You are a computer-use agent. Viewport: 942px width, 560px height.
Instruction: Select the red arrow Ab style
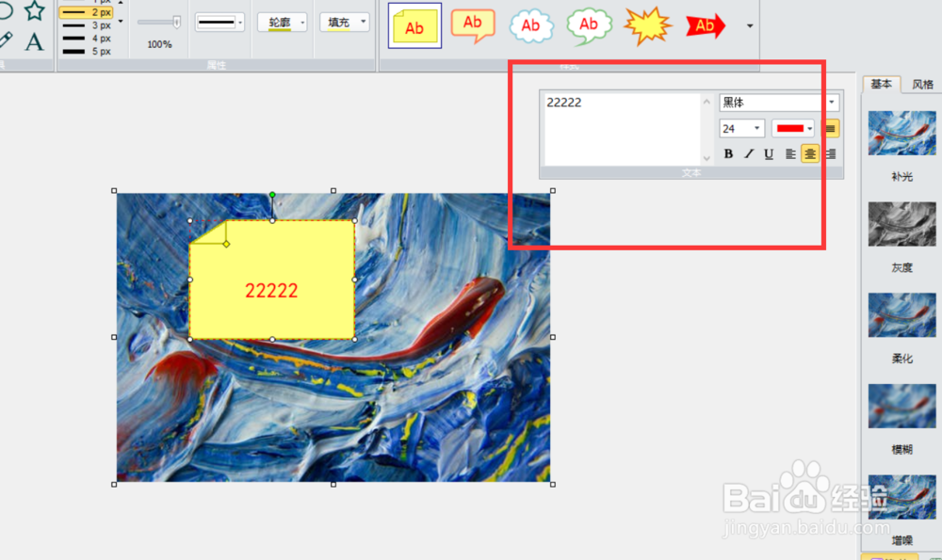click(x=706, y=25)
